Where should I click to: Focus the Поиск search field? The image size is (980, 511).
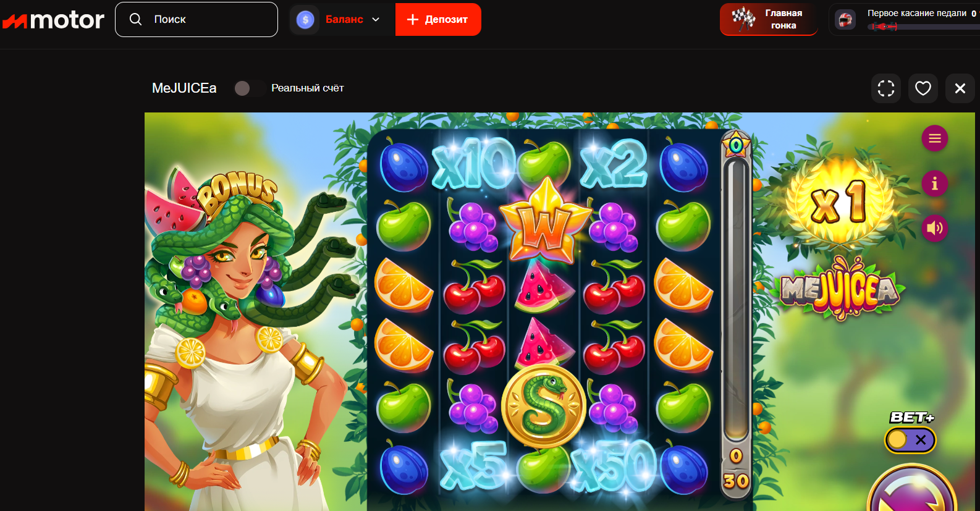point(196,20)
